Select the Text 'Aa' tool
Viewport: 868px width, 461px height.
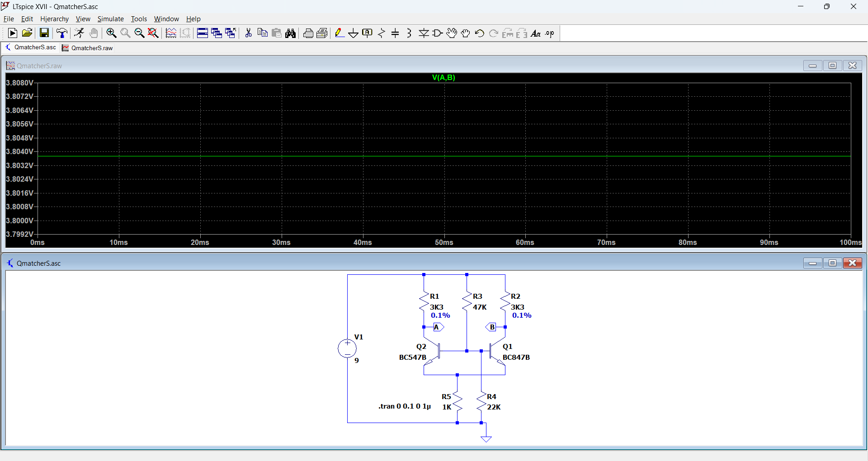[x=536, y=33]
